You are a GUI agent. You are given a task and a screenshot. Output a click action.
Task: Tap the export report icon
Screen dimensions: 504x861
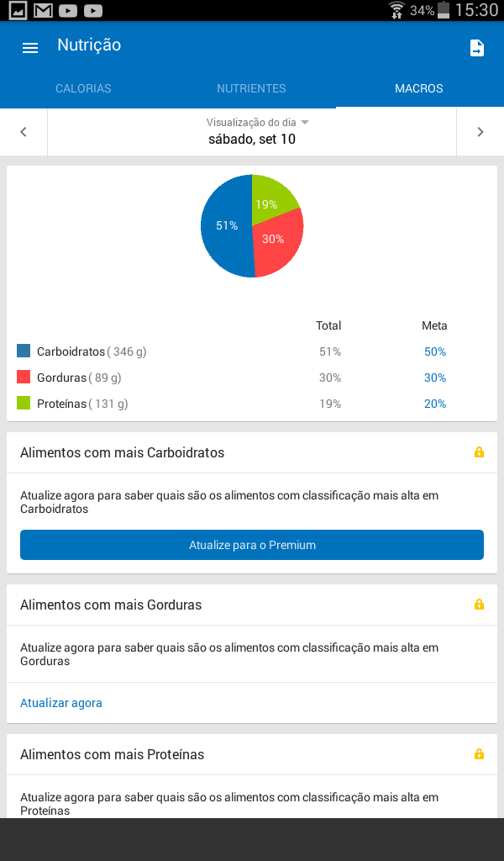pos(477,48)
